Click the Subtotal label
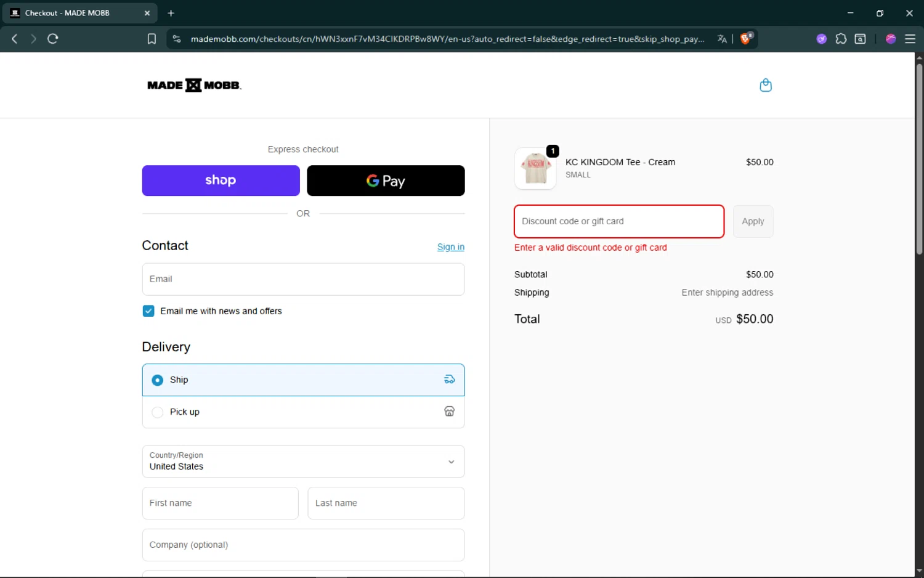 pos(530,275)
